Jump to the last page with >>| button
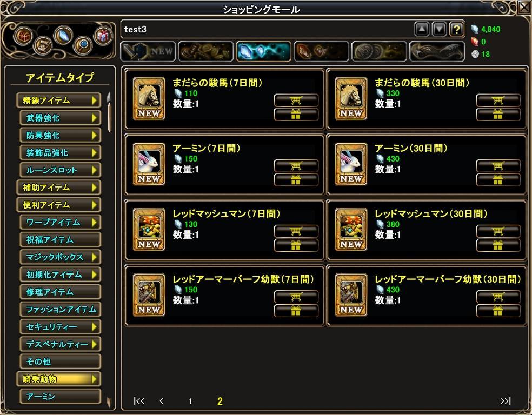 (505, 401)
